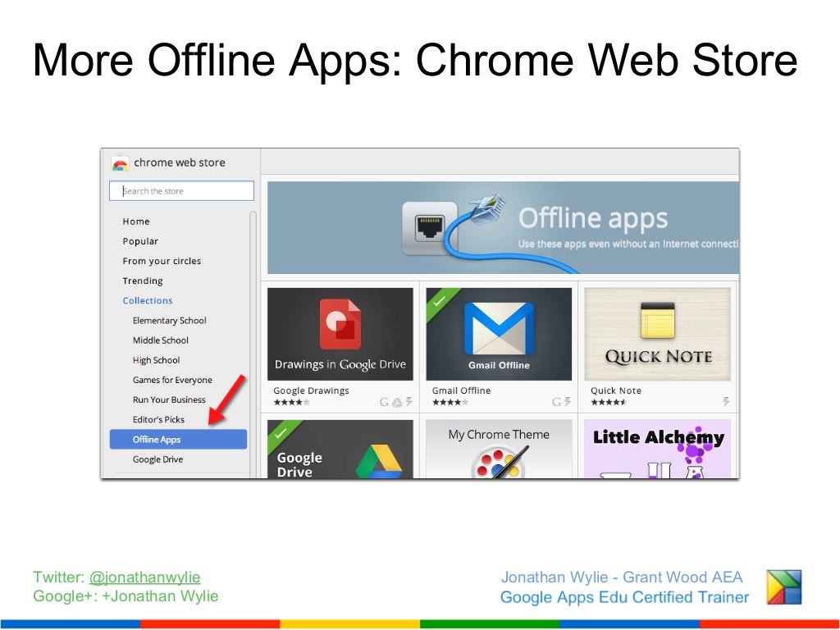Image resolution: width=840 pixels, height=630 pixels.
Task: Open the Home section
Action: tap(136, 221)
